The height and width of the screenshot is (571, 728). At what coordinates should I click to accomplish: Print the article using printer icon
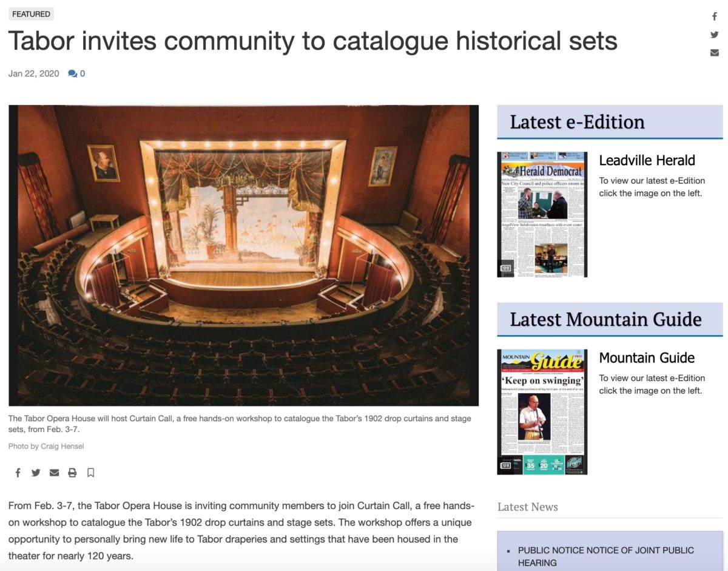coord(72,473)
